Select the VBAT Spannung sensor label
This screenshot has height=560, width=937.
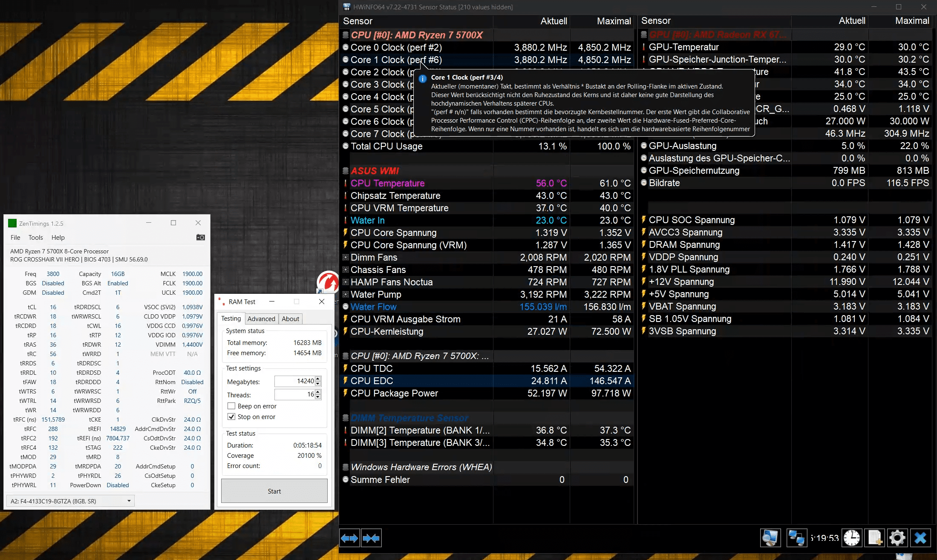pos(682,306)
